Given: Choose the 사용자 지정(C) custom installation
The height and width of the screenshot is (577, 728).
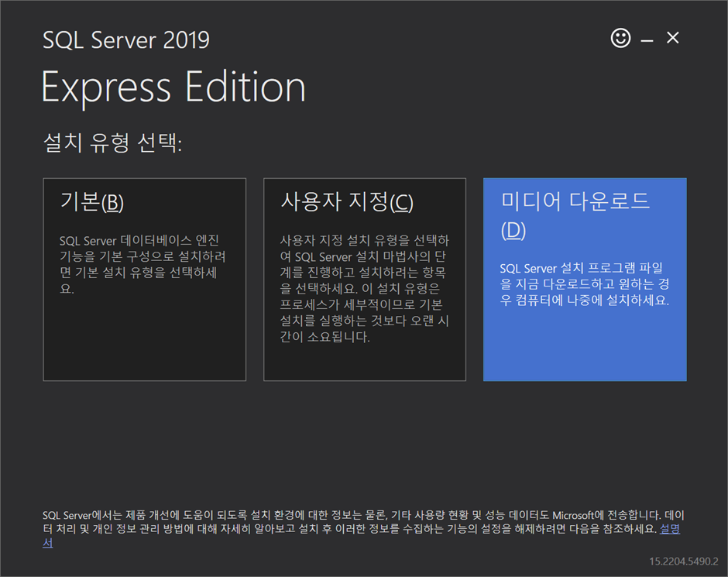Looking at the screenshot, I should [x=365, y=280].
